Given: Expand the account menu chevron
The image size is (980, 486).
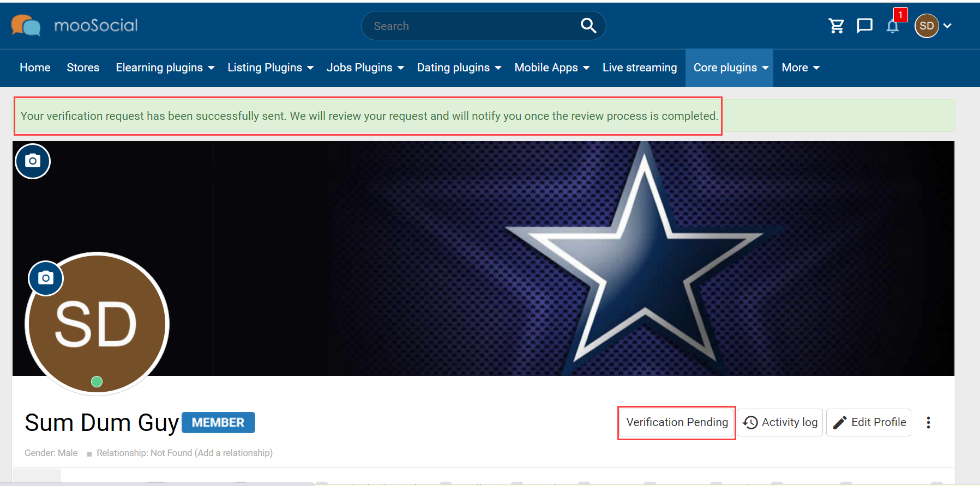Looking at the screenshot, I should [x=948, y=26].
